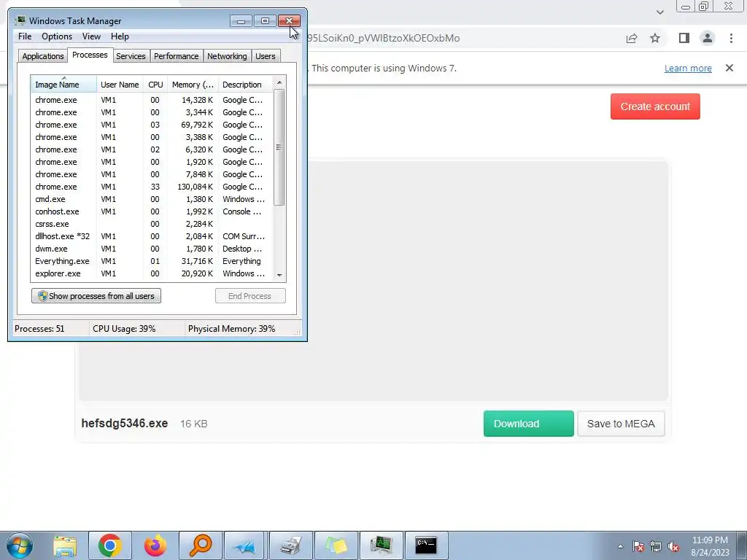Click the process list scrollbar thumb
The image size is (747, 560).
[279, 147]
